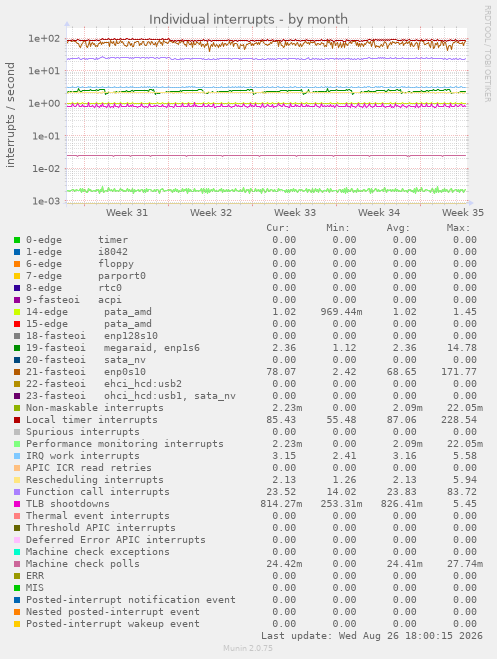Click the dark red Local timer interrupts swatch
The image size is (497, 659).
point(17,420)
